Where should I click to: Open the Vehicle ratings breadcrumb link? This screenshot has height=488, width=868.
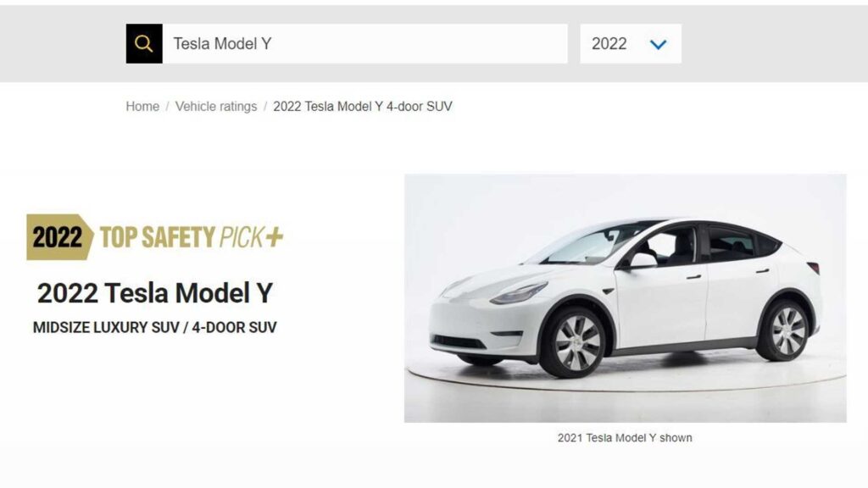point(216,106)
